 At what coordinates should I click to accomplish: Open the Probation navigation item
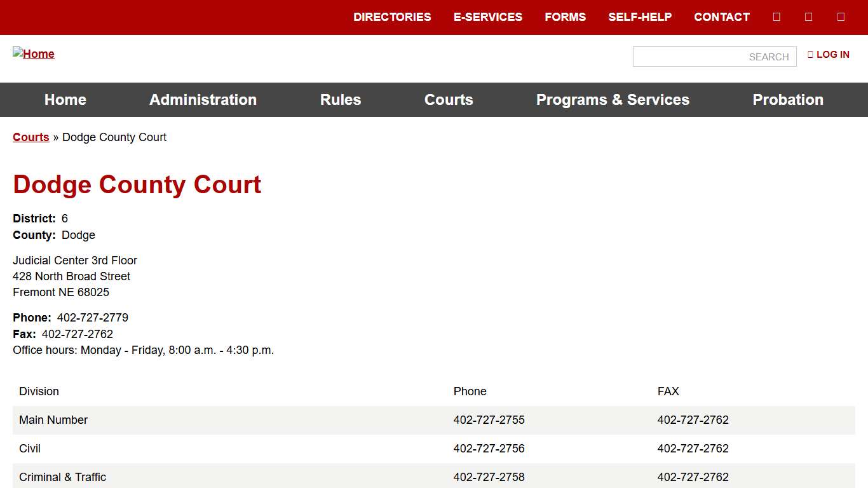(x=788, y=100)
